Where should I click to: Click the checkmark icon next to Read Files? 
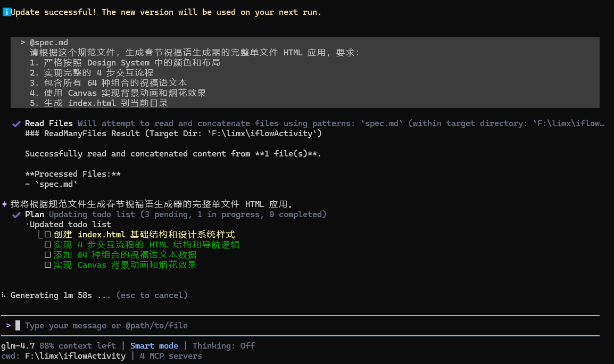pyautogui.click(x=16, y=123)
